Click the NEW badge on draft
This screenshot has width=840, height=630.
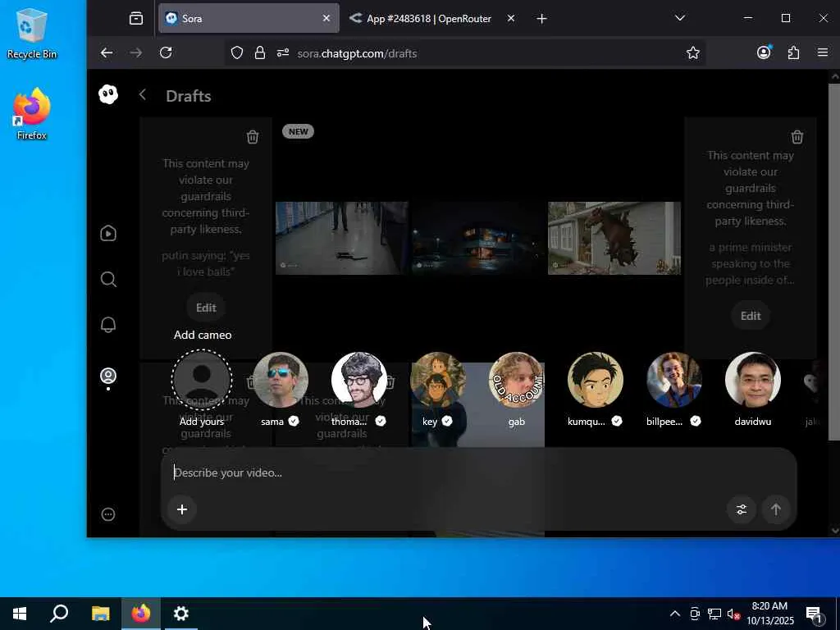tap(298, 132)
